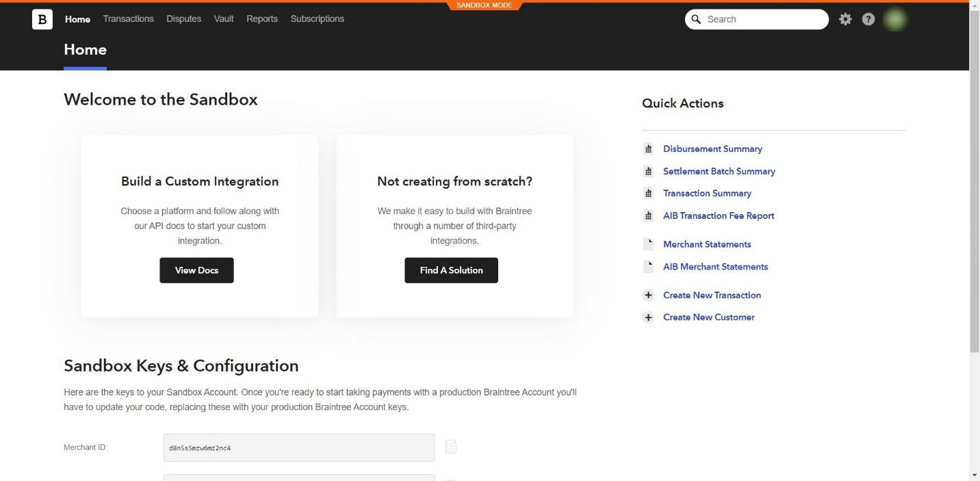The height and width of the screenshot is (481, 980).
Task: Click the Sandbox Keys & Configuration heading
Action: 181,365
